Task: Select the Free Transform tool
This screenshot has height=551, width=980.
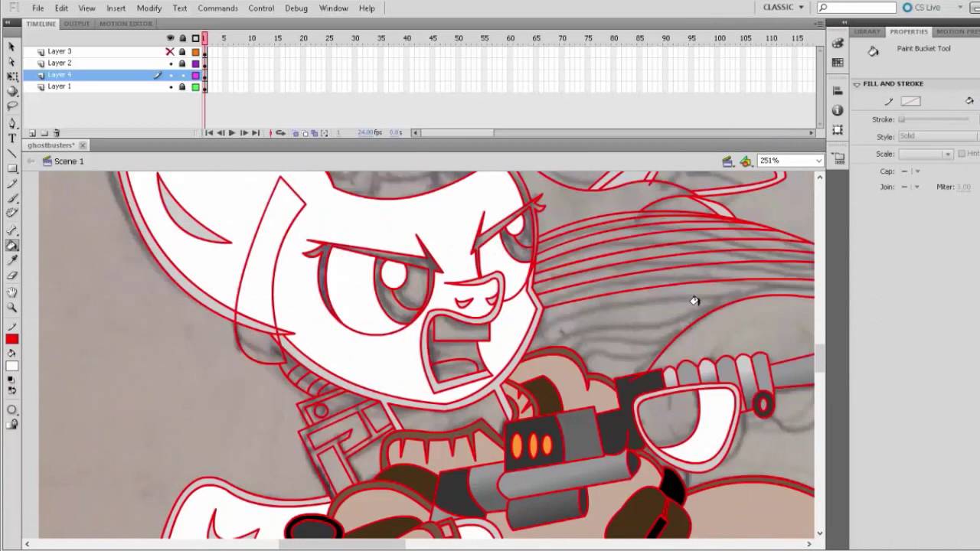Action: (x=11, y=77)
